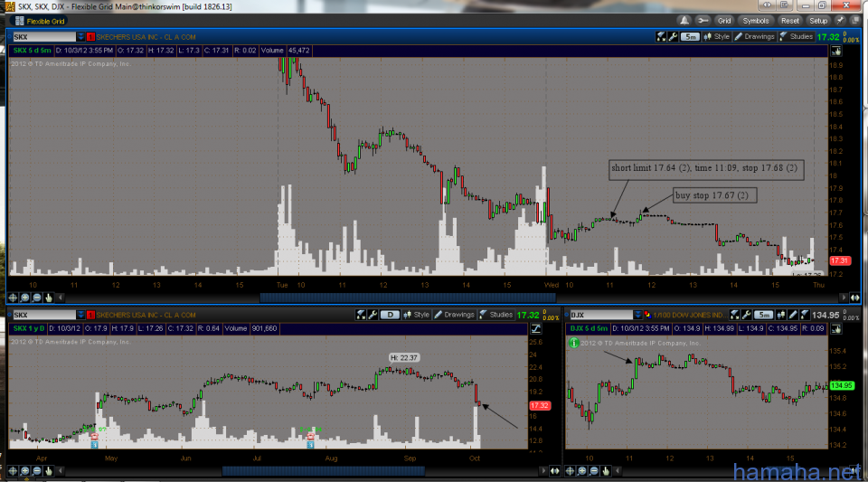Open the quick study icon in the daily chart toolbar

tap(361, 315)
